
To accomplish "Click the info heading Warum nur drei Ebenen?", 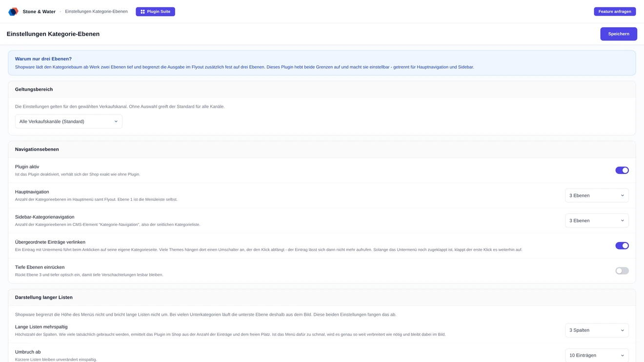I will (x=43, y=59).
